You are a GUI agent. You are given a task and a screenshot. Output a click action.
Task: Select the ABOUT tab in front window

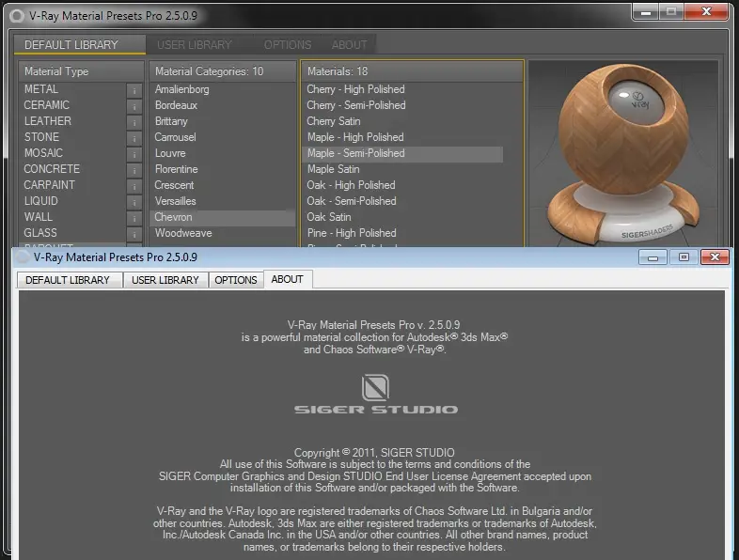288,279
